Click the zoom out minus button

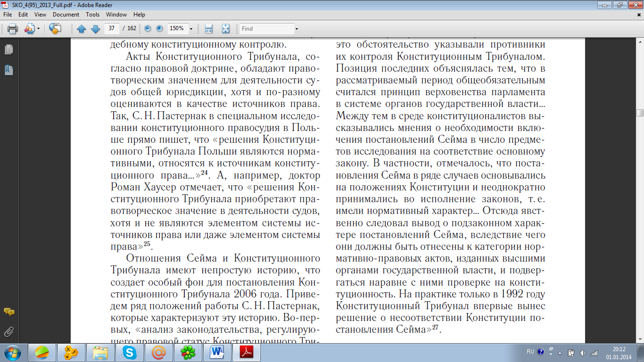pyautogui.click(x=148, y=28)
